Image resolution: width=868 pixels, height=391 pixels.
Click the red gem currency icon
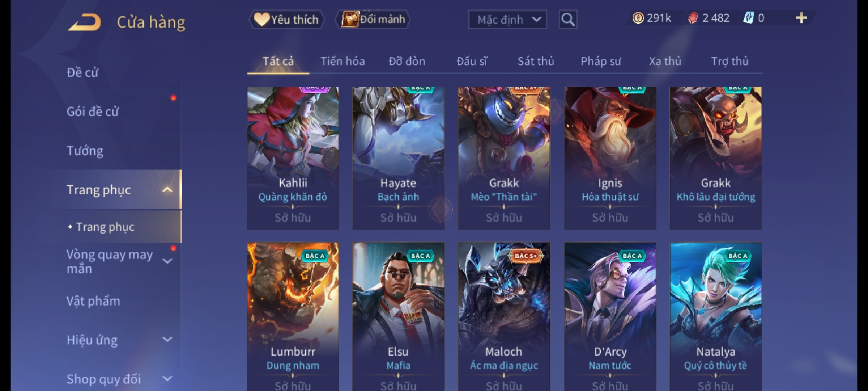(693, 18)
